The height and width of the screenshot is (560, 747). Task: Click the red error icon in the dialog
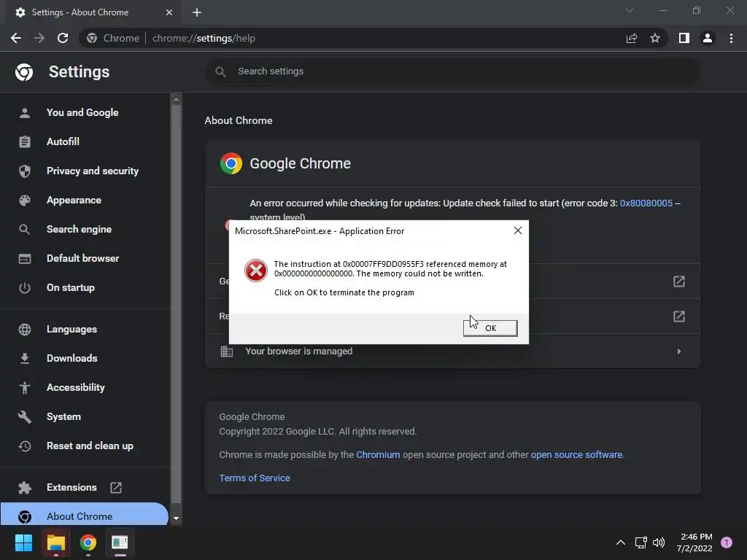(256, 271)
